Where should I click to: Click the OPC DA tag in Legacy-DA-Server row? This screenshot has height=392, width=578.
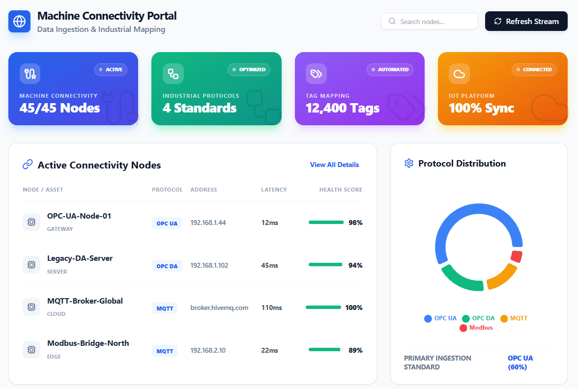[x=167, y=266]
